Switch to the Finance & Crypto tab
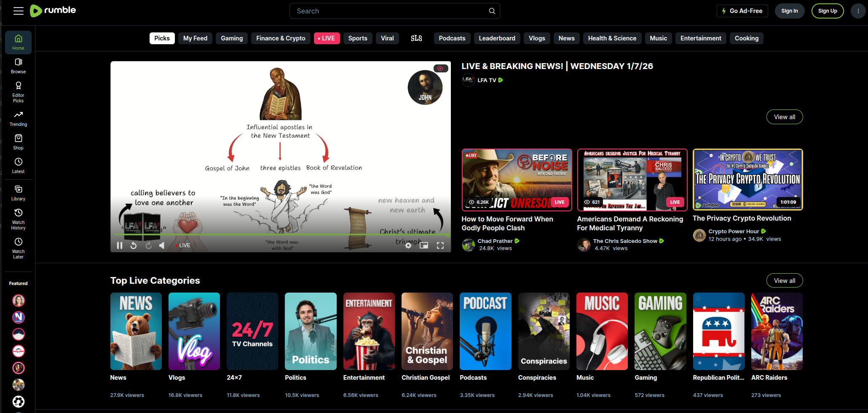 (281, 38)
